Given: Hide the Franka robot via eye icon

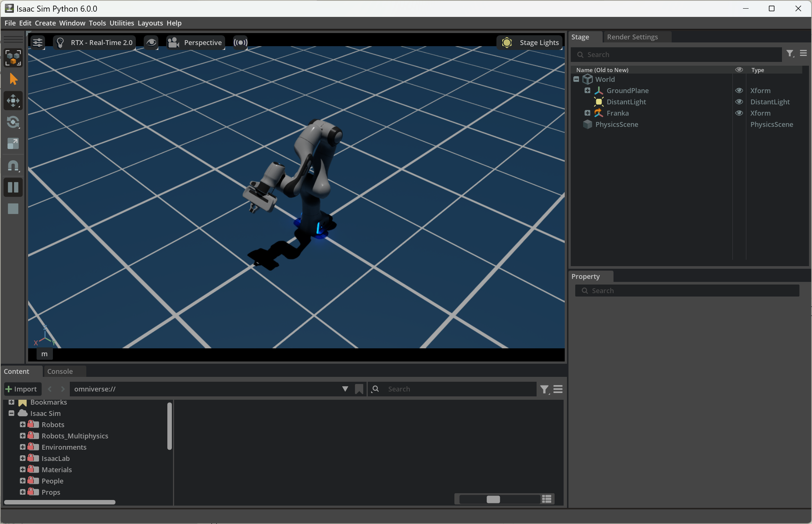Looking at the screenshot, I should pos(739,113).
